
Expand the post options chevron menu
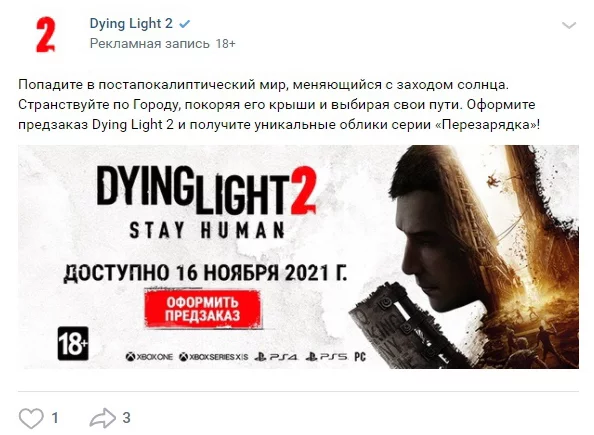(x=569, y=25)
